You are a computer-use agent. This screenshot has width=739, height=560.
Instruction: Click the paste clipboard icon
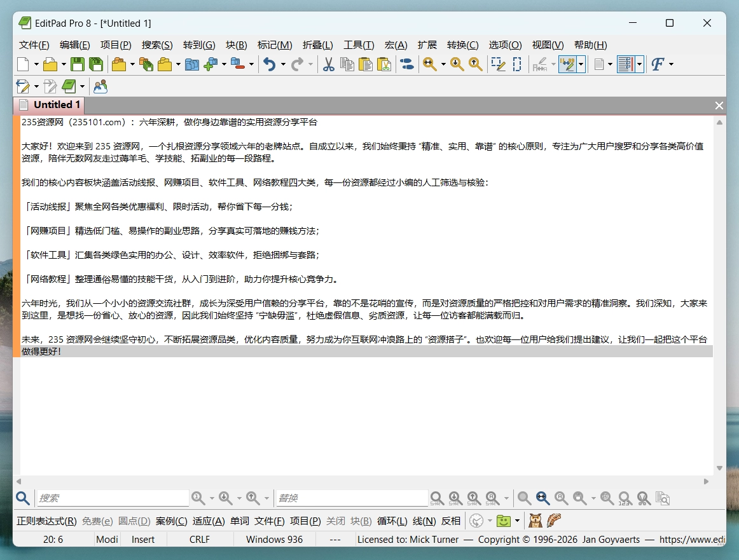pos(365,64)
